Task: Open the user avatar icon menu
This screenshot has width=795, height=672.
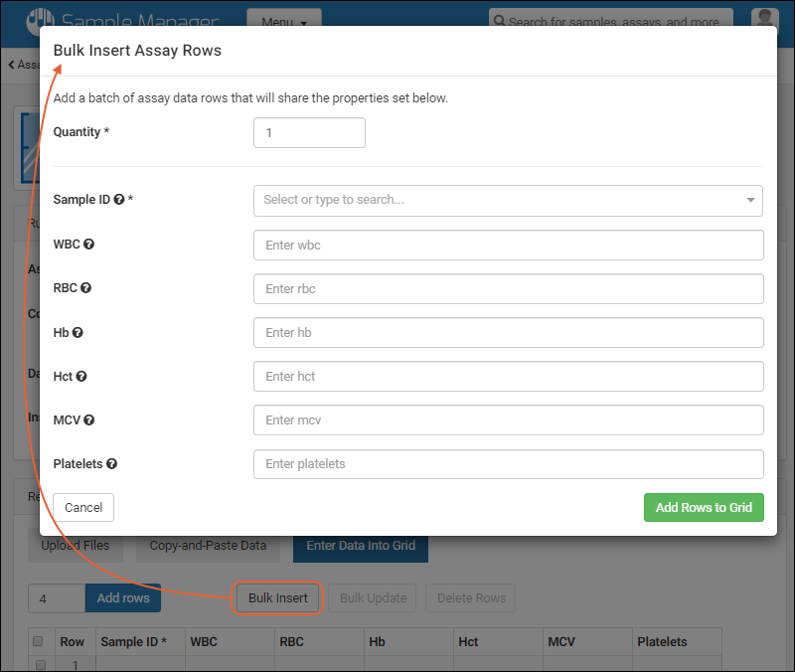Action: [x=764, y=20]
